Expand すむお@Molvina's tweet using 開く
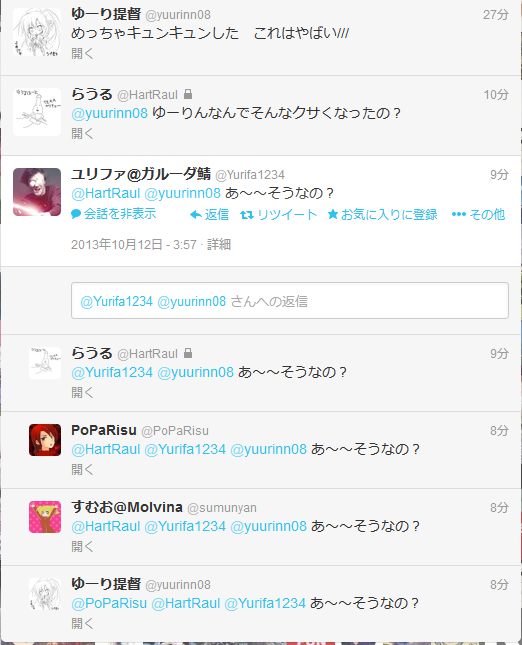This screenshot has width=522, height=645. [82, 546]
